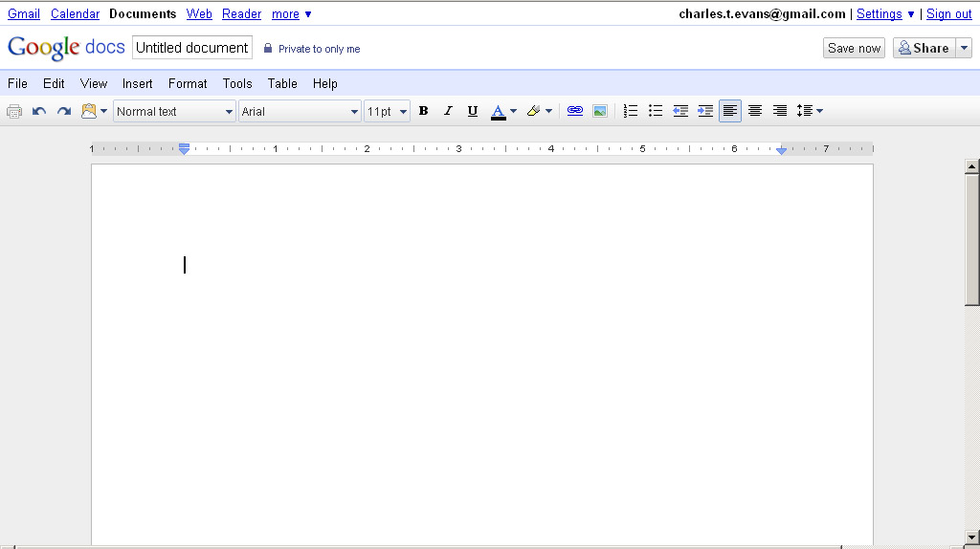980x549 pixels.
Task: Select Right align
Action: [779, 111]
